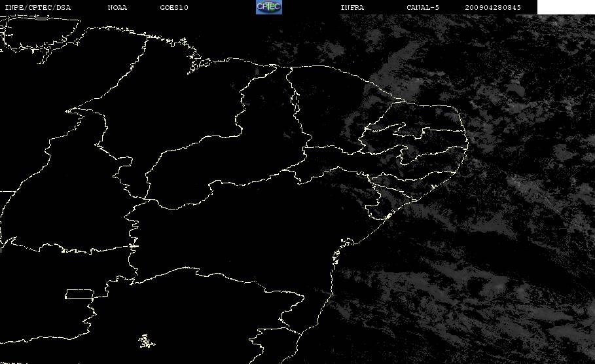Click the white box beside the timestamp
595x364 pixels.
tap(566, 7)
